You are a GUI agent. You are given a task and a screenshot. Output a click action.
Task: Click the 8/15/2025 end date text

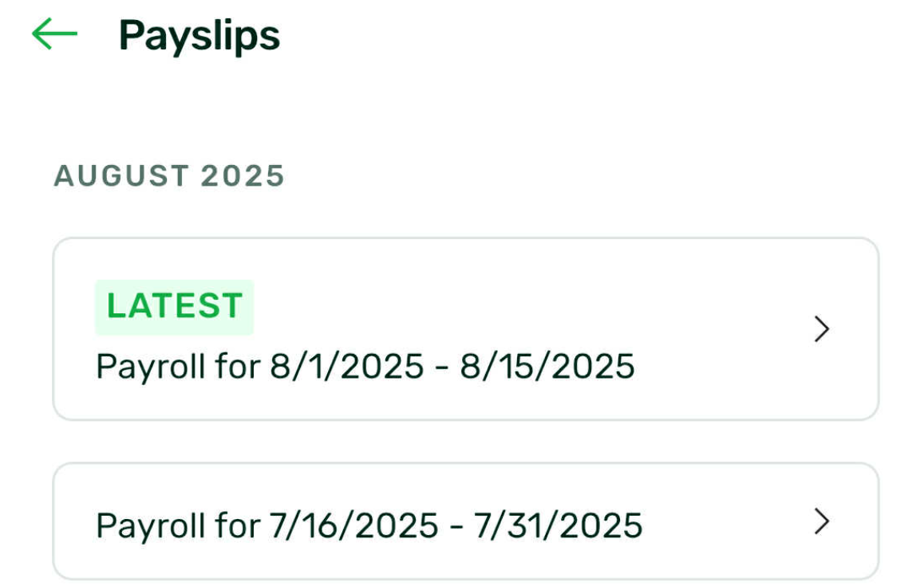pyautogui.click(x=547, y=367)
